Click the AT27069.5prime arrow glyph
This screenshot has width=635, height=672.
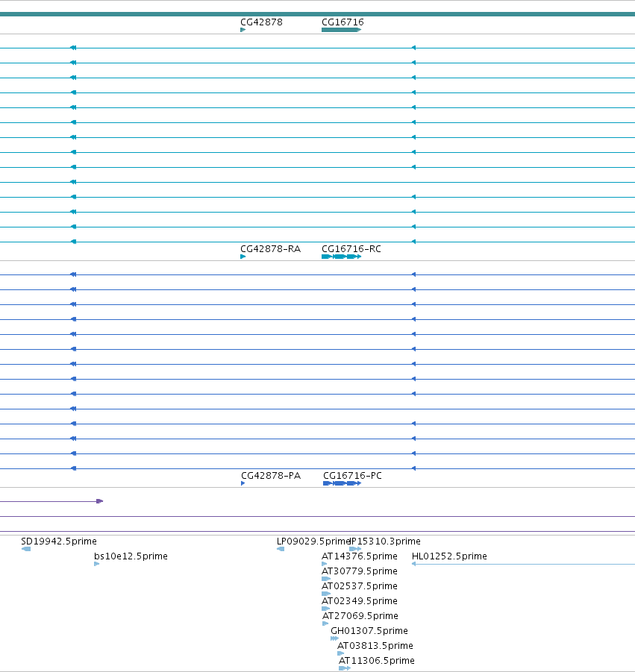pos(325,624)
